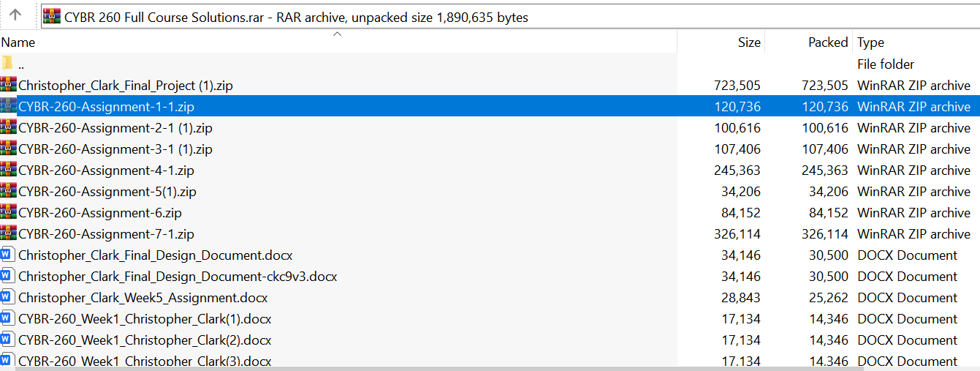This screenshot has height=371, width=980.
Task: Select CYBR-260-Assignment-7-1.zip file
Action: (x=106, y=234)
